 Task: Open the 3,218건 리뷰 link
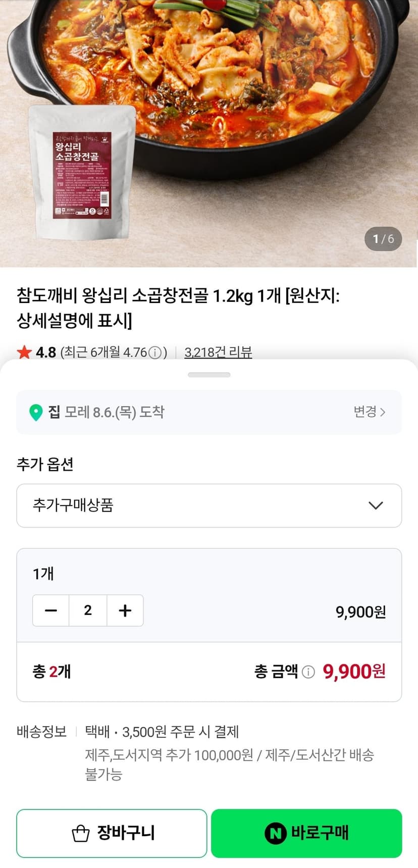(x=218, y=352)
